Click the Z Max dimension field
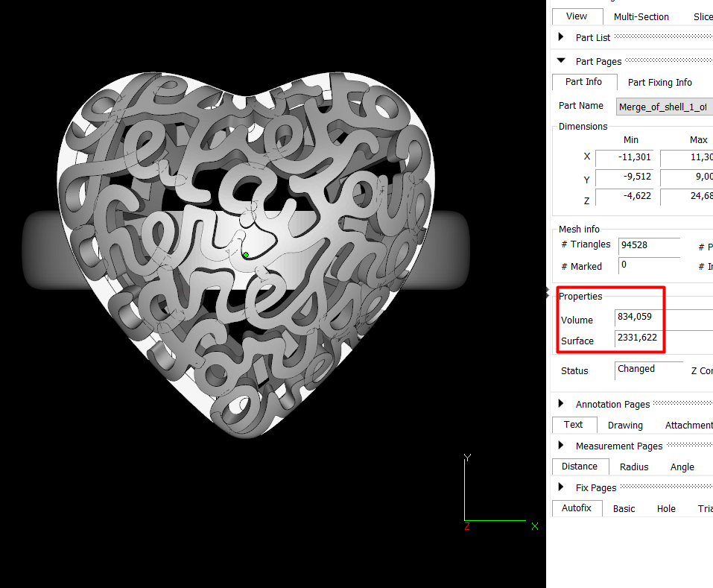713x588 pixels. pyautogui.click(x=687, y=197)
